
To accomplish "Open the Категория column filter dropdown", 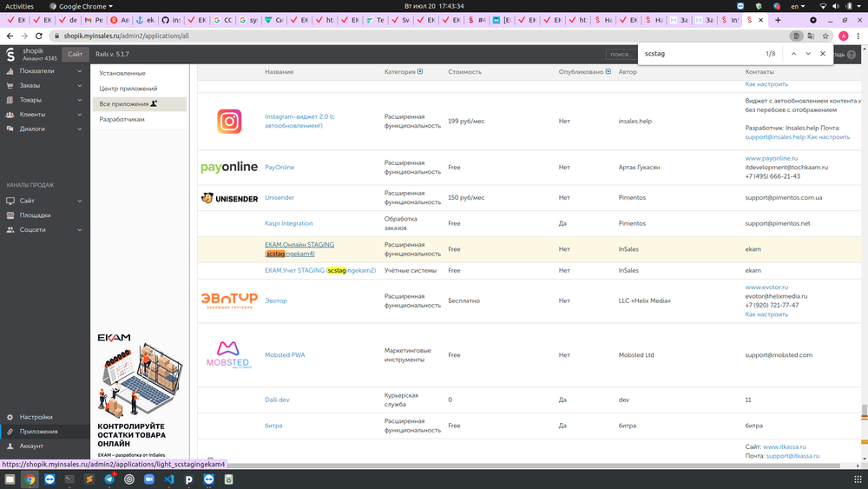I will (x=421, y=72).
